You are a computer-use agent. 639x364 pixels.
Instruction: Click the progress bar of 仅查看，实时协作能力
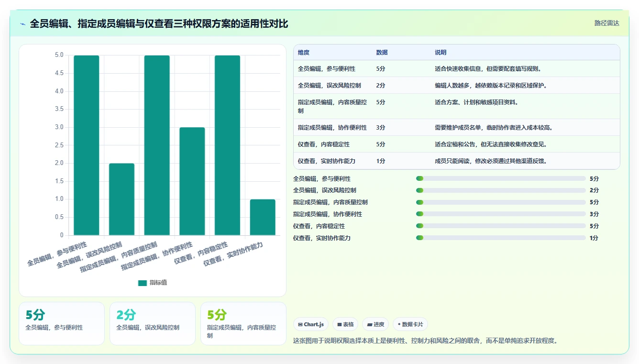tap(501, 238)
